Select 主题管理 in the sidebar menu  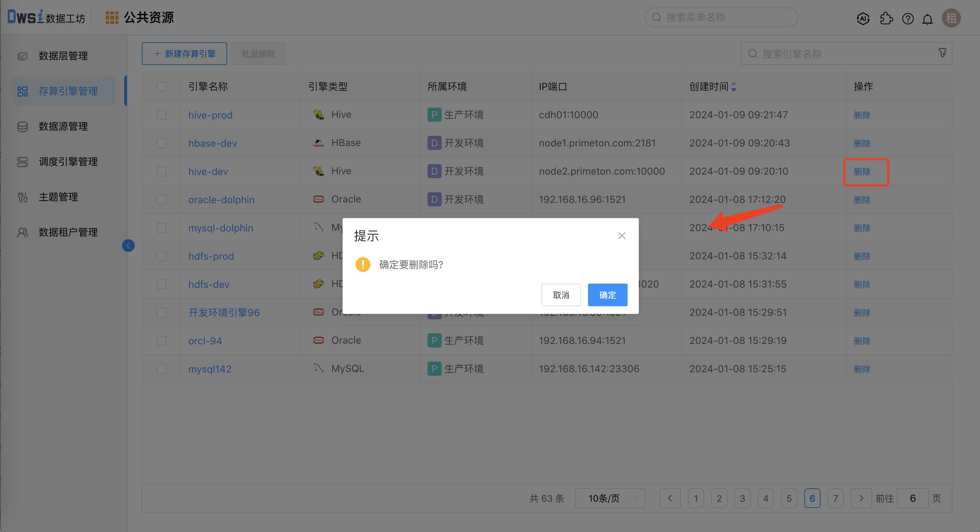pyautogui.click(x=58, y=197)
